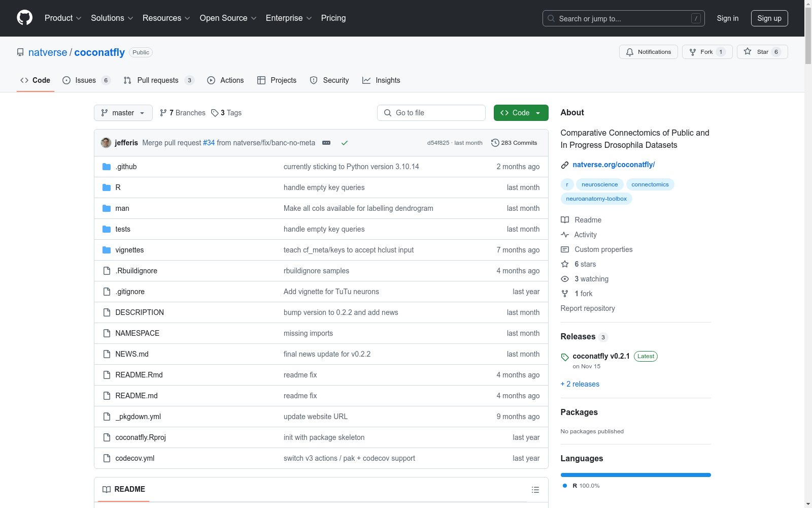Click the Sign in link
This screenshot has height=508, width=812.
pyautogui.click(x=728, y=18)
